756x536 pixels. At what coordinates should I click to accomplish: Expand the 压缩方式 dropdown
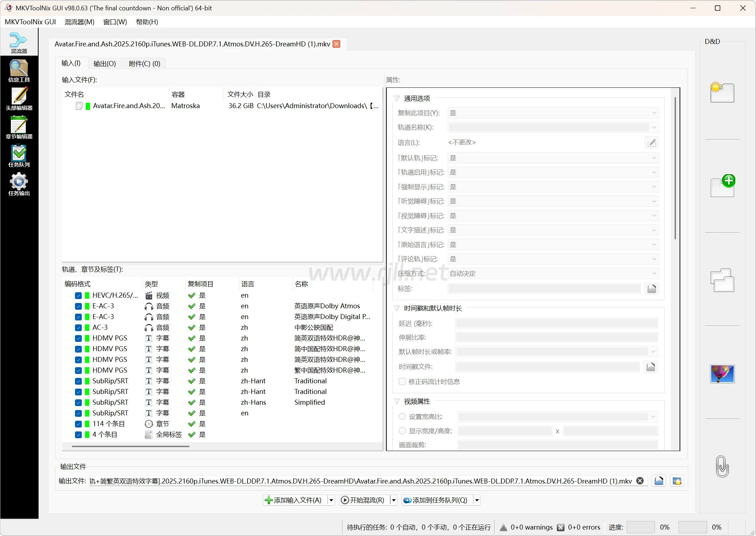pyautogui.click(x=553, y=274)
